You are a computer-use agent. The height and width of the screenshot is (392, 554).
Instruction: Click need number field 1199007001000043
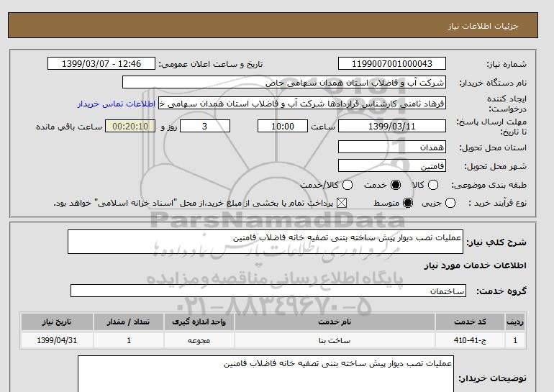click(392, 63)
